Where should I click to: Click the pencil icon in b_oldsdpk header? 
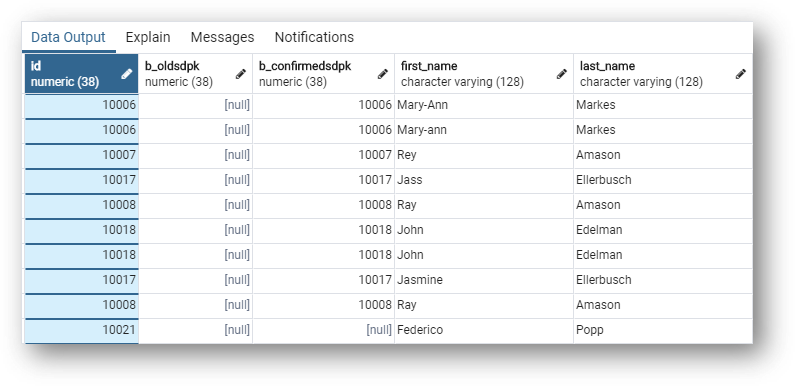[x=241, y=74]
